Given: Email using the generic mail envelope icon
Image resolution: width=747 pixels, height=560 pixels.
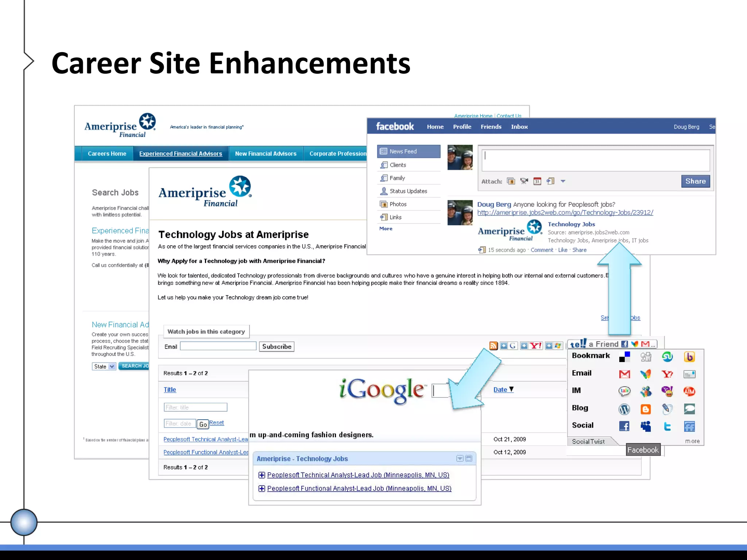Looking at the screenshot, I should [x=689, y=374].
